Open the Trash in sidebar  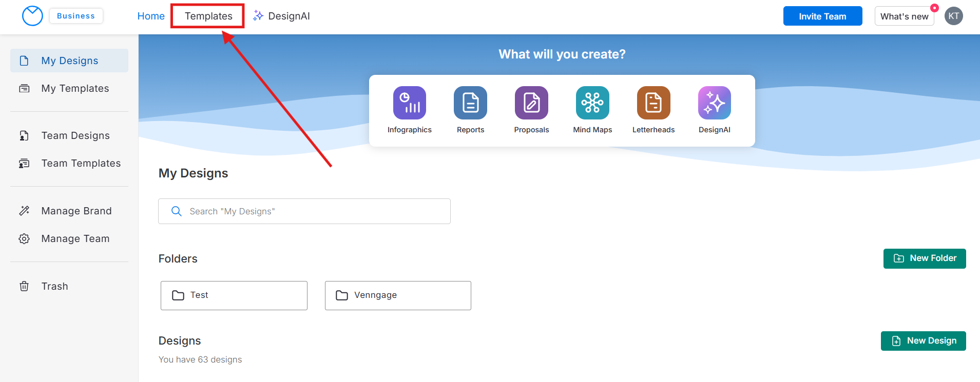coord(54,286)
